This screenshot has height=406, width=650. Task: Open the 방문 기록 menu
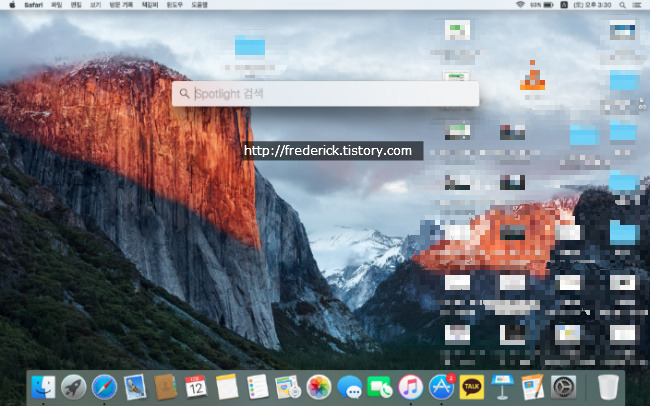click(x=121, y=5)
